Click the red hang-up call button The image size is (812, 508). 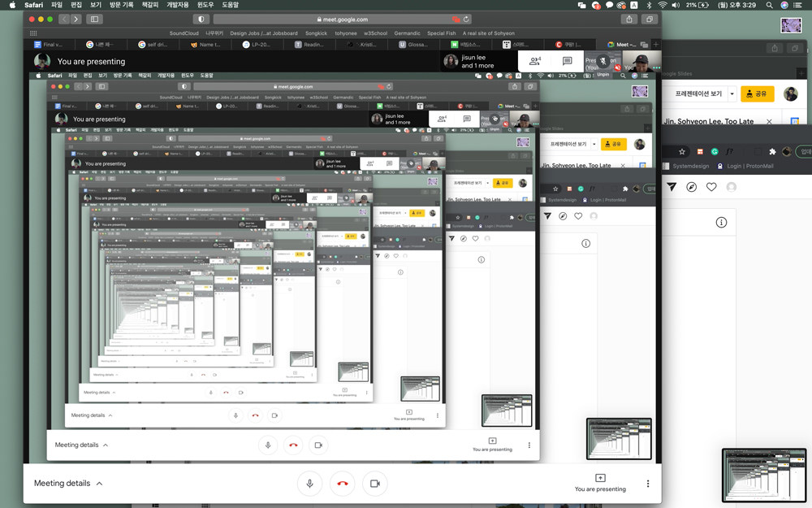click(x=342, y=484)
